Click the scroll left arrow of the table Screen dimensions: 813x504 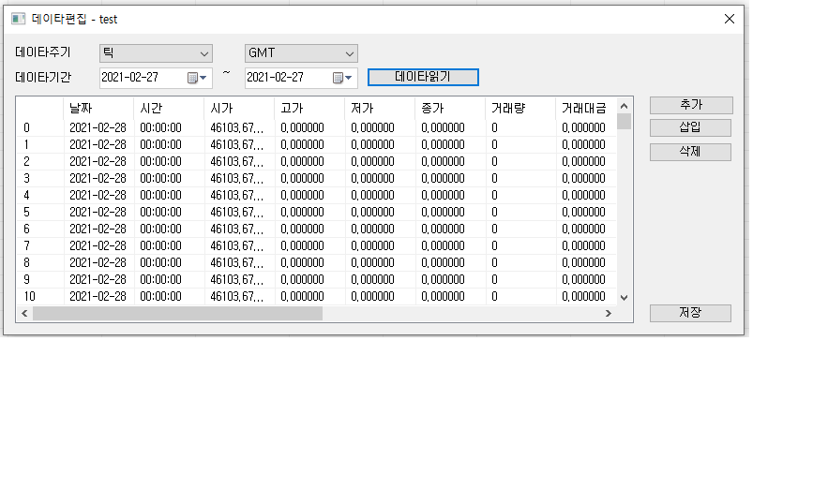pos(25,314)
